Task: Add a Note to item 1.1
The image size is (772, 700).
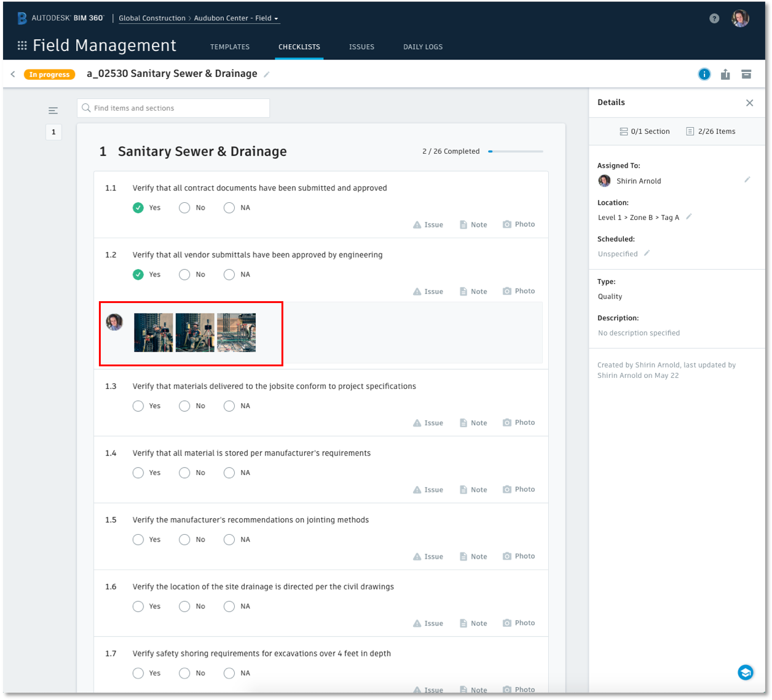Action: pyautogui.click(x=473, y=224)
